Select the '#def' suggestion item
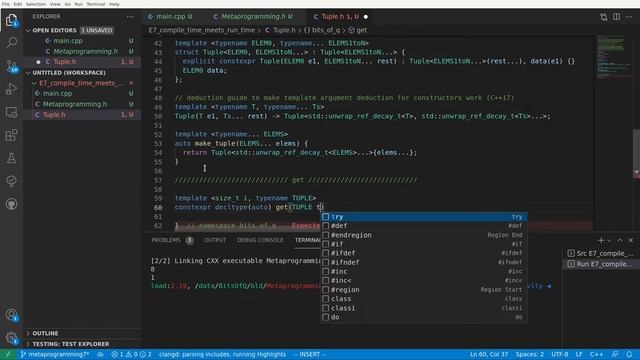This screenshot has height=360, width=640. [x=423, y=226]
